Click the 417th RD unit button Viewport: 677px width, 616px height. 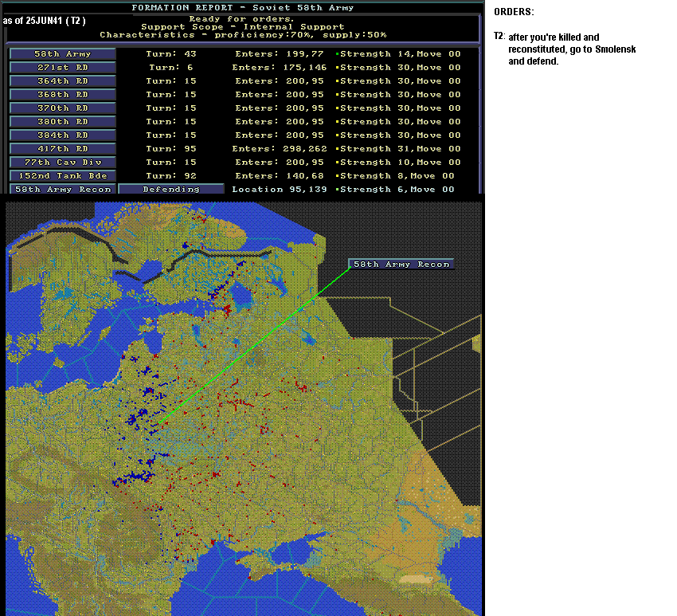(63, 148)
